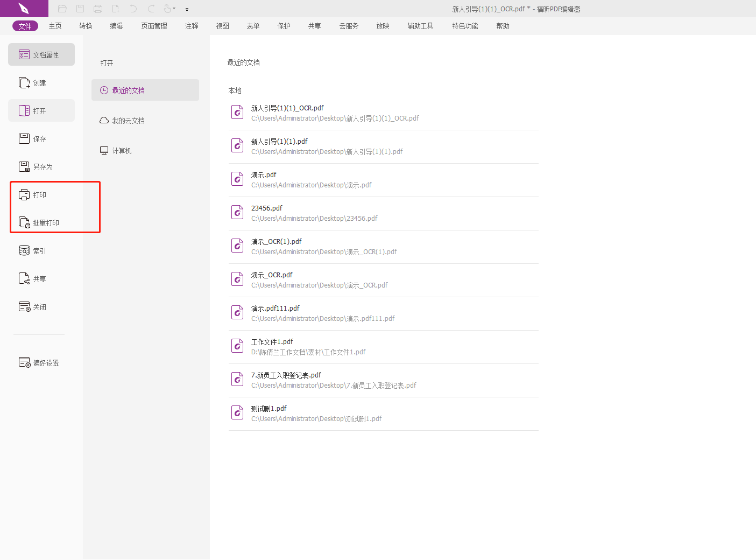Expand the customize quick access toolbar arrow
Viewport: 756px width, 560px height.
tap(187, 9)
